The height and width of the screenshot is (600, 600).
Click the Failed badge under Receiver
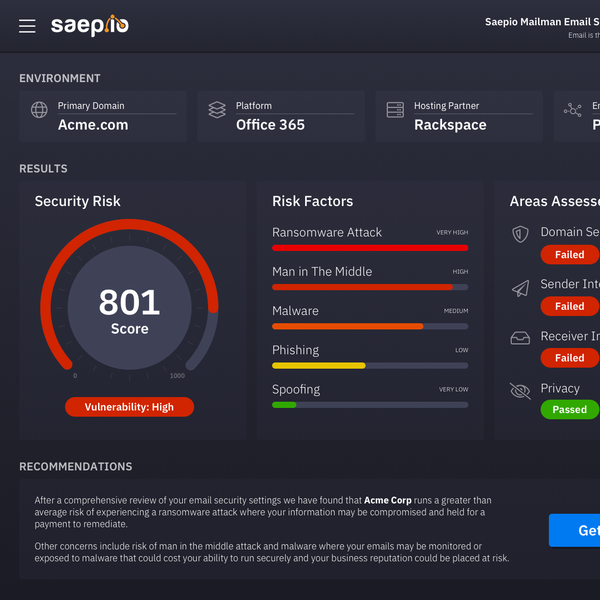pos(570,358)
